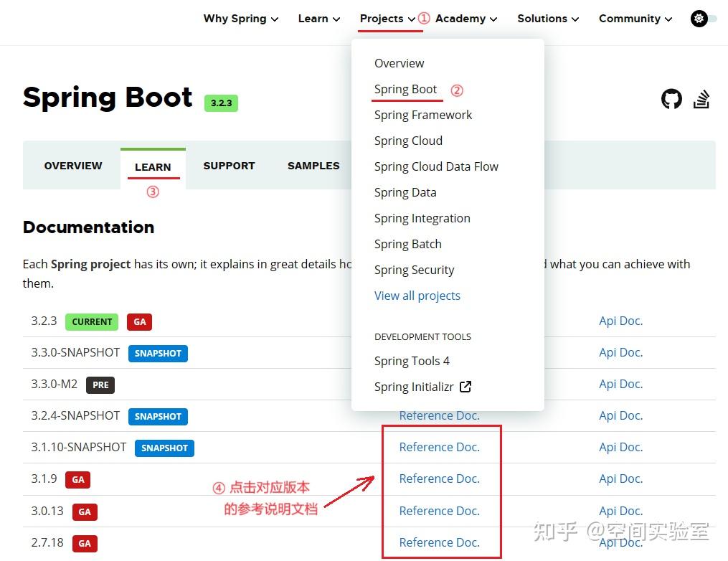Expand the Why Spring dropdown
728x561 pixels.
(x=236, y=19)
